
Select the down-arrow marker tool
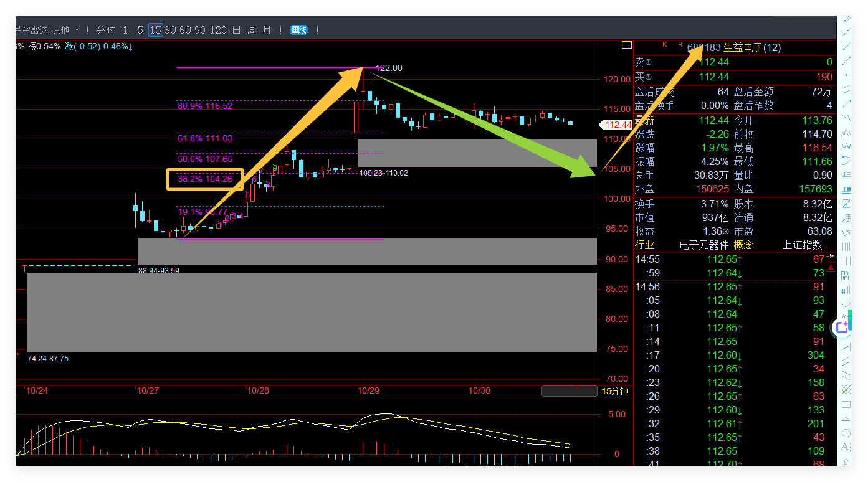pos(846,304)
